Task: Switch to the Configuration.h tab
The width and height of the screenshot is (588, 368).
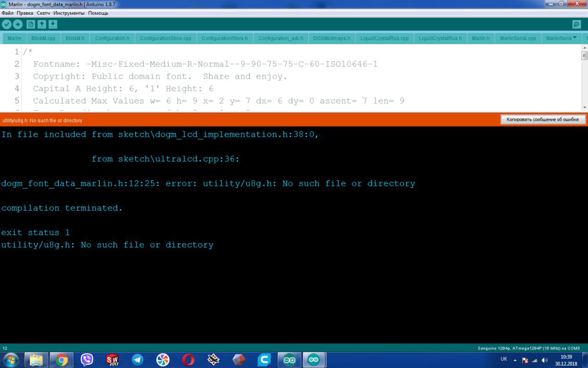Action: pyautogui.click(x=112, y=38)
